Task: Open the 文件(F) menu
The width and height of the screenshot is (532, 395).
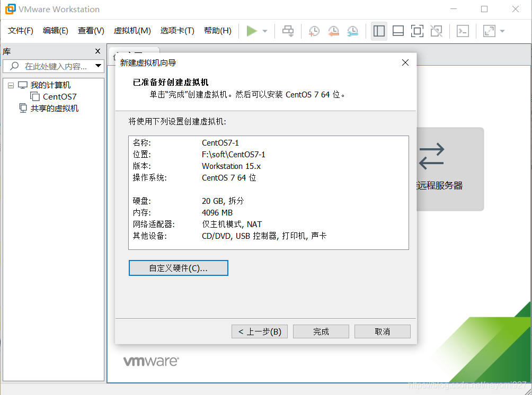Action: pyautogui.click(x=20, y=31)
